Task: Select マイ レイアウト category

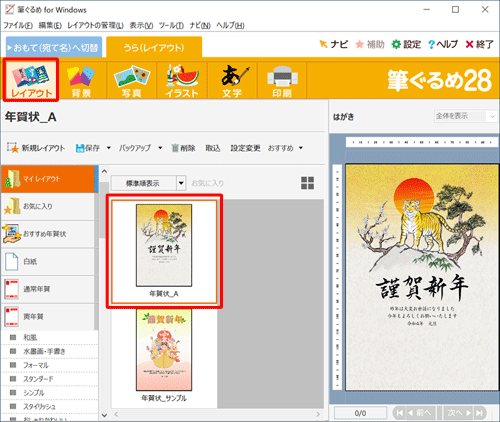Action: point(48,179)
